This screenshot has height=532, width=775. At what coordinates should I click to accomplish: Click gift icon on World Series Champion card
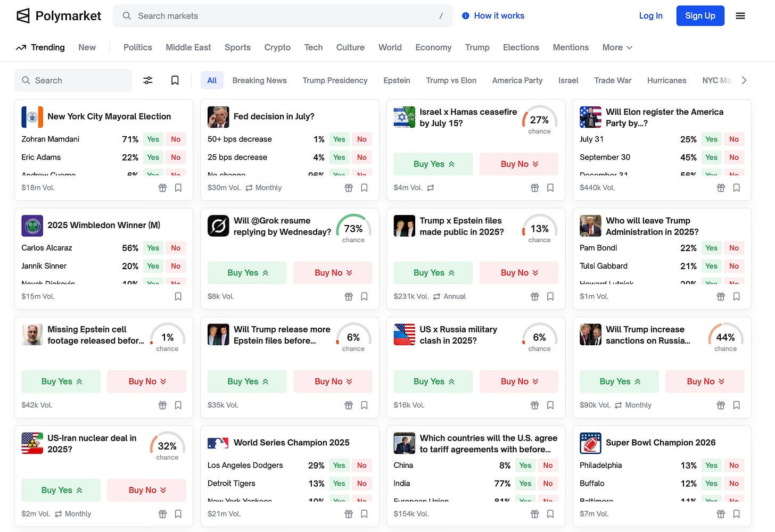point(349,514)
